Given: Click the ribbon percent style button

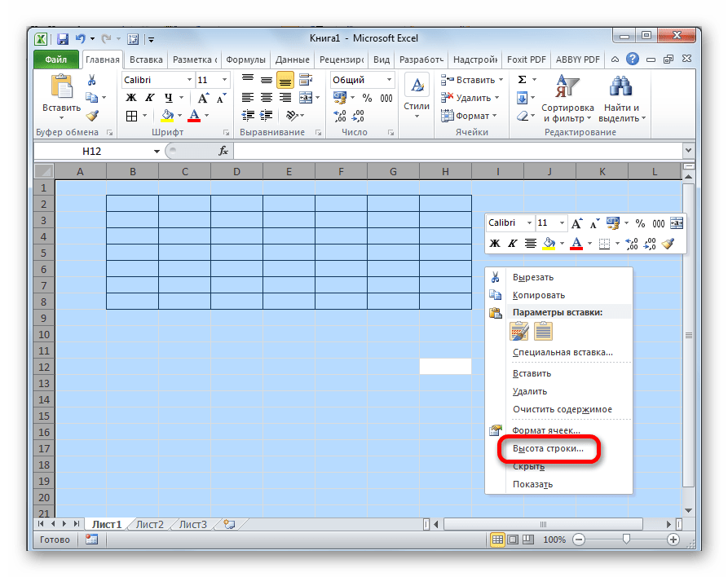Looking at the screenshot, I should point(367,98).
